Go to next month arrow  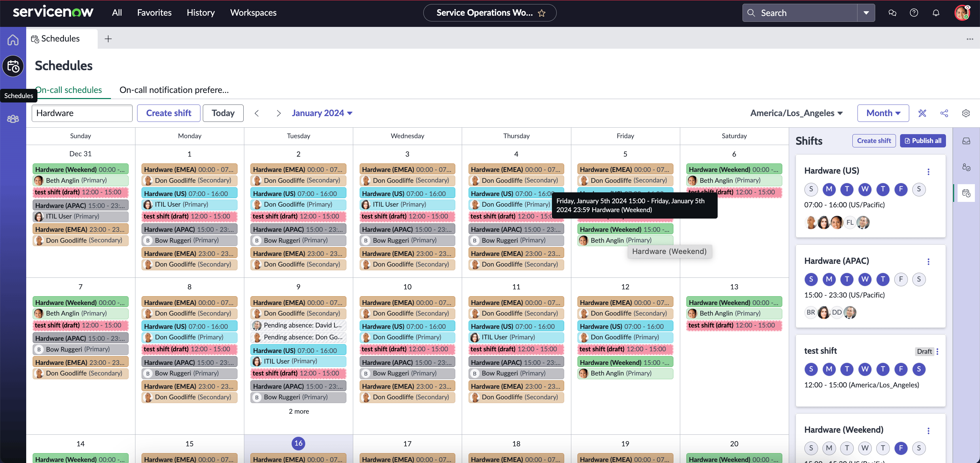278,113
